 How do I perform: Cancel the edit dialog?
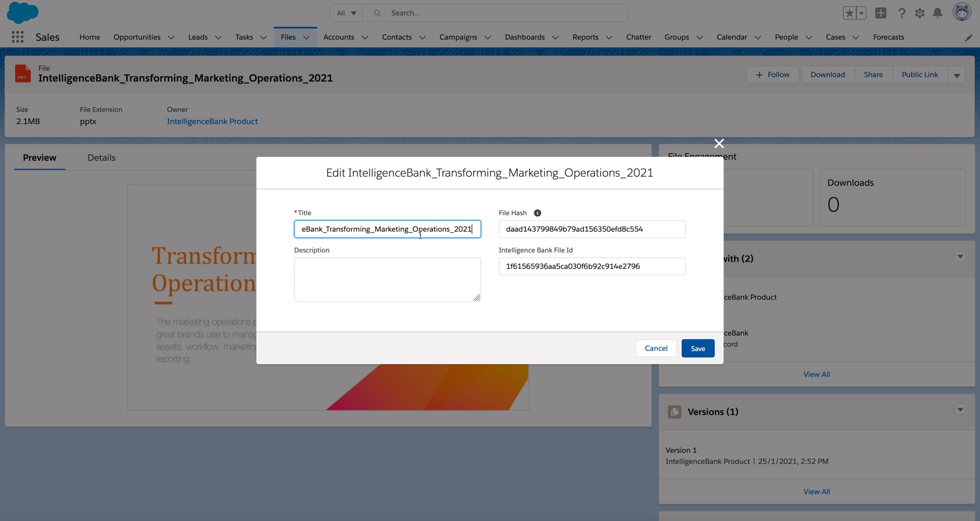coord(656,349)
